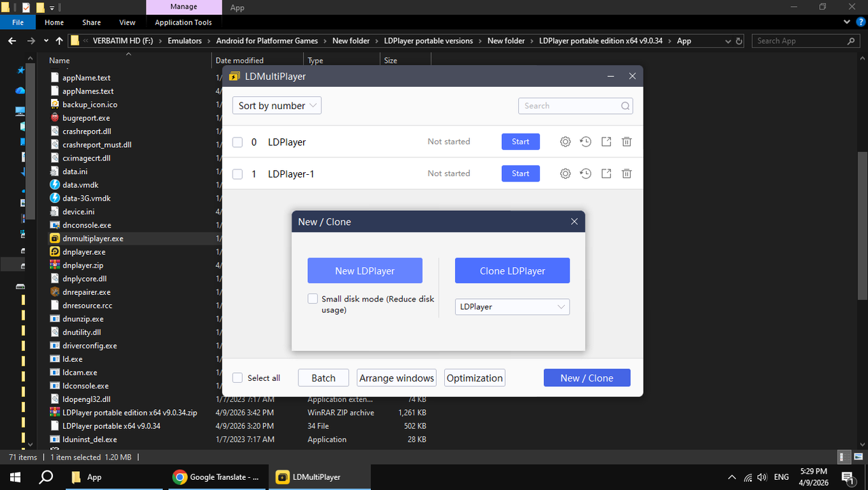Delete LDPlayer instance 0 with trash icon
The height and width of the screenshot is (490, 868).
click(x=627, y=142)
